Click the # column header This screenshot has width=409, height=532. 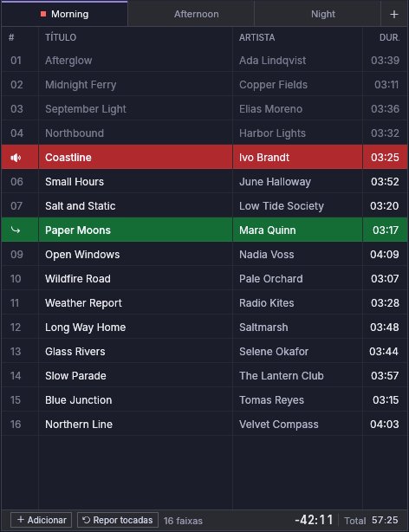pos(11,37)
